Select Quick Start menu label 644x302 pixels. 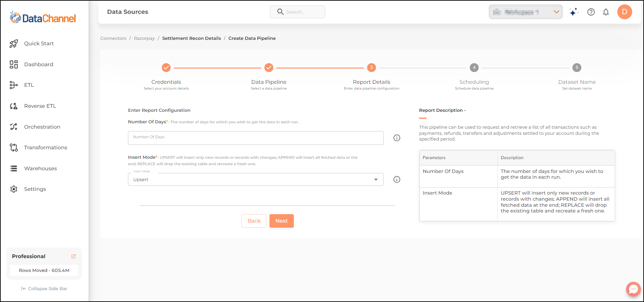click(x=39, y=44)
